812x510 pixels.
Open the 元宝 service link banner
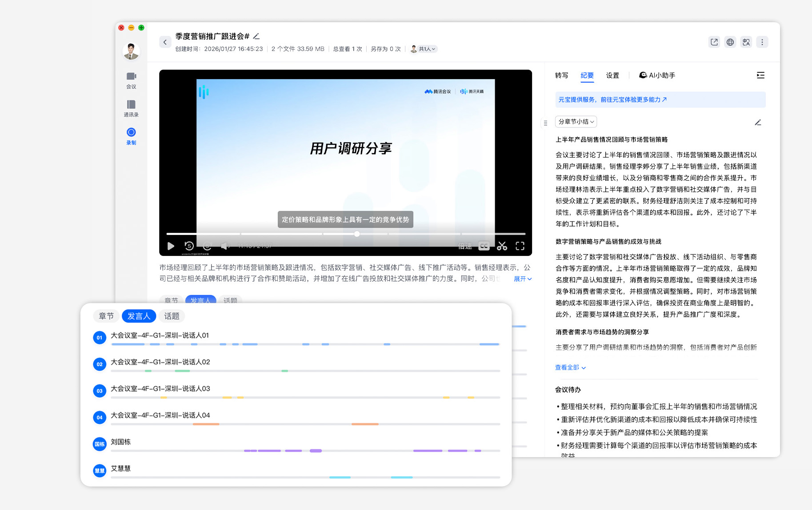[x=612, y=100]
